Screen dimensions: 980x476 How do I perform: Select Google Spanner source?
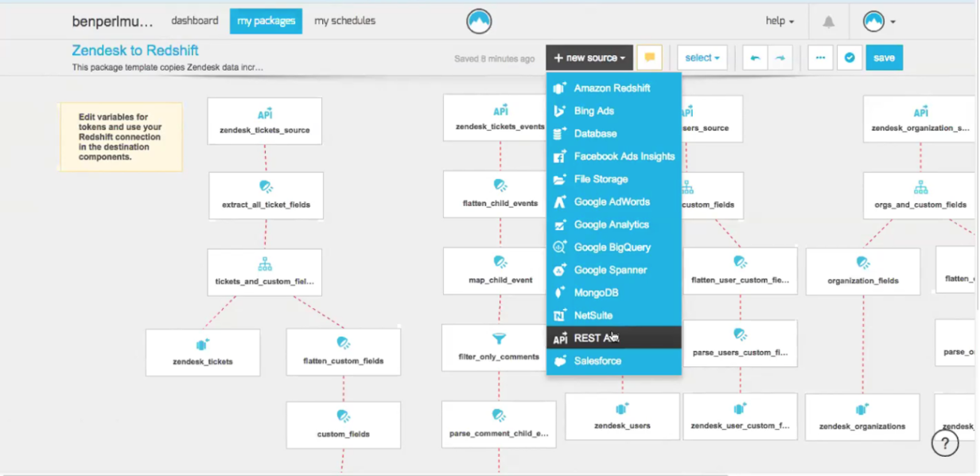click(614, 270)
